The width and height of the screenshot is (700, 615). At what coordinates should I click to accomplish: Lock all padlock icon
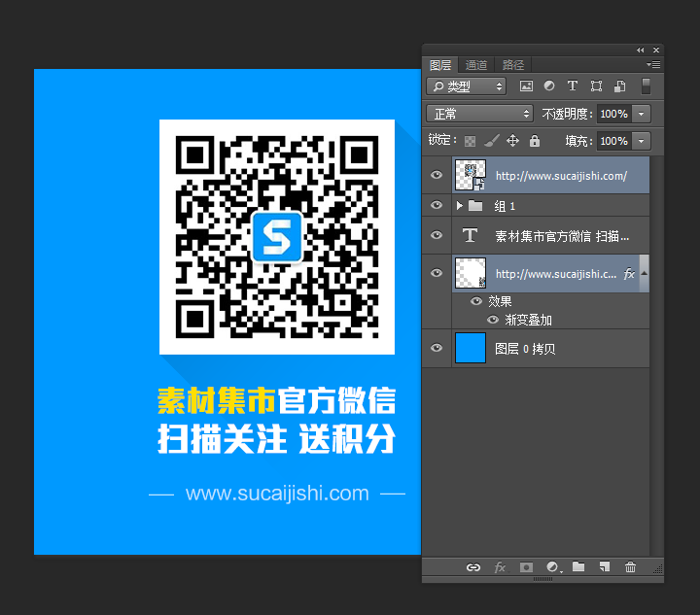point(535,141)
